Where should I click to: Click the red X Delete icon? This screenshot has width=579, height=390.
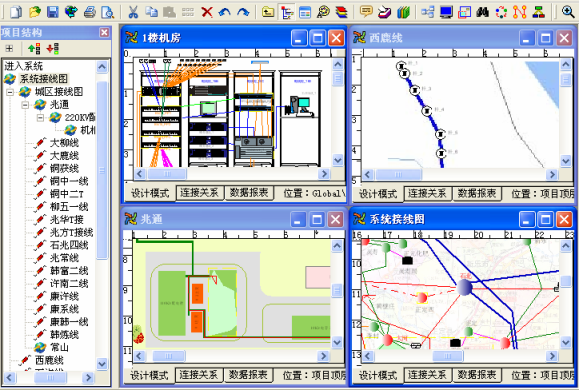(x=207, y=12)
